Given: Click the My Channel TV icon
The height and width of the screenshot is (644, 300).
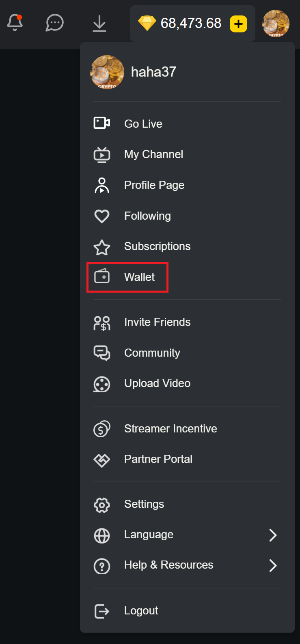Looking at the screenshot, I should click(x=101, y=154).
